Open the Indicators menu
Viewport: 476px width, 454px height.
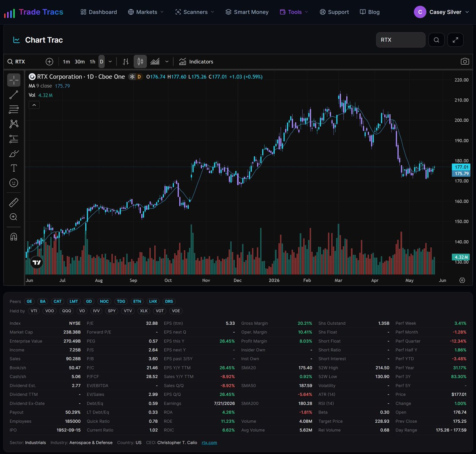tap(196, 61)
